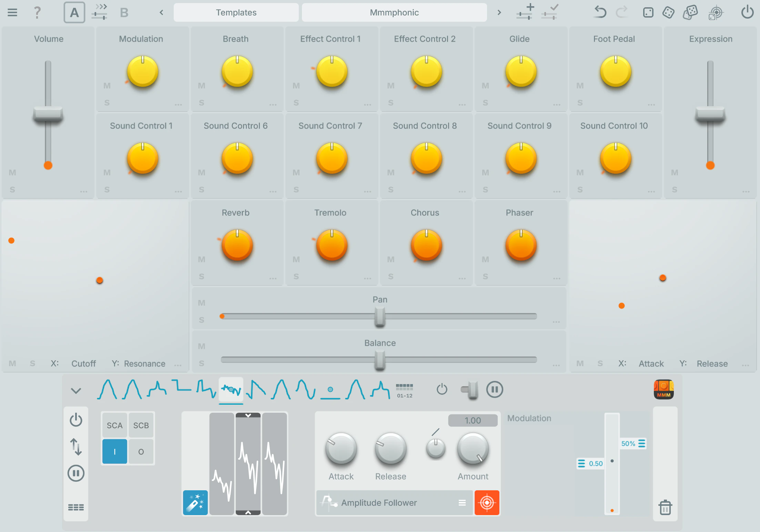Click the target dice randomize icon
This screenshot has height=532, width=760.
(x=716, y=13)
